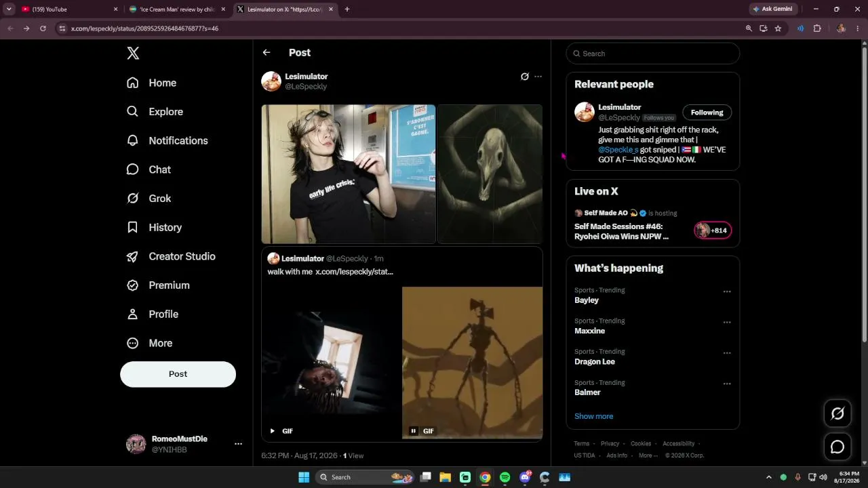
Task: Click the install app icon in address bar
Action: pos(763,28)
